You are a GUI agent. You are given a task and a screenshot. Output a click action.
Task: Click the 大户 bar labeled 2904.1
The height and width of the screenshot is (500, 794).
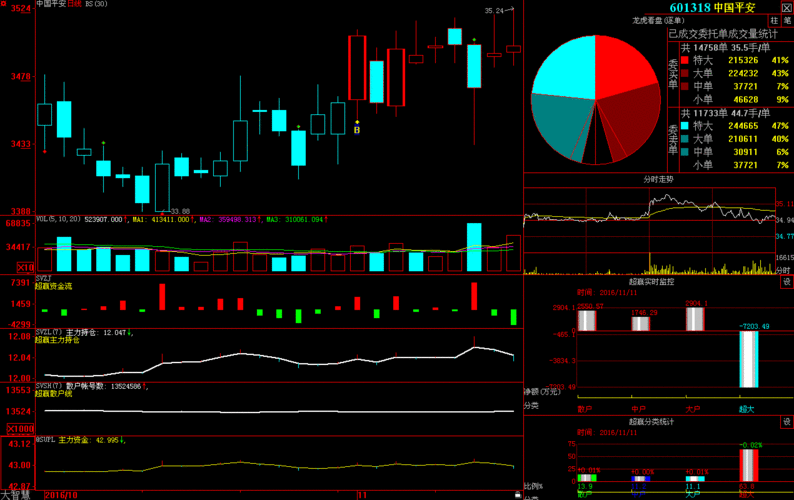coord(695,319)
